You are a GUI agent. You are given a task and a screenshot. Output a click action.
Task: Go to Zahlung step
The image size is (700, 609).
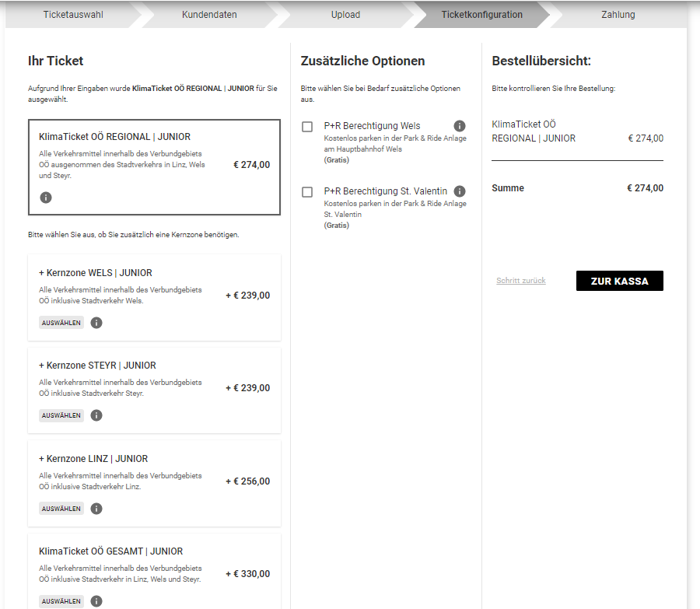coord(618,15)
